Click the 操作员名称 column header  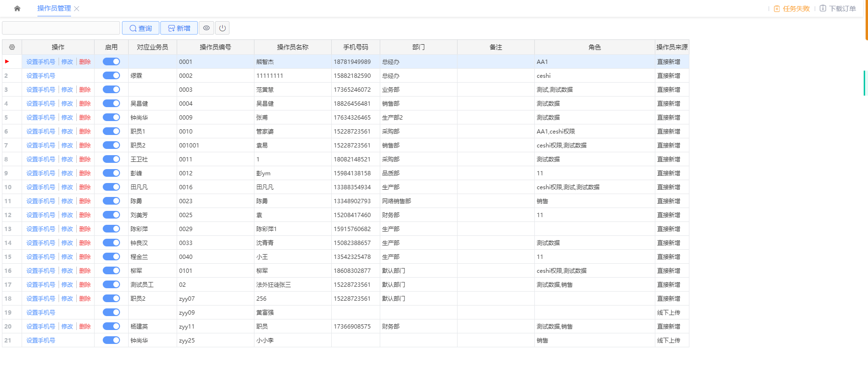293,47
